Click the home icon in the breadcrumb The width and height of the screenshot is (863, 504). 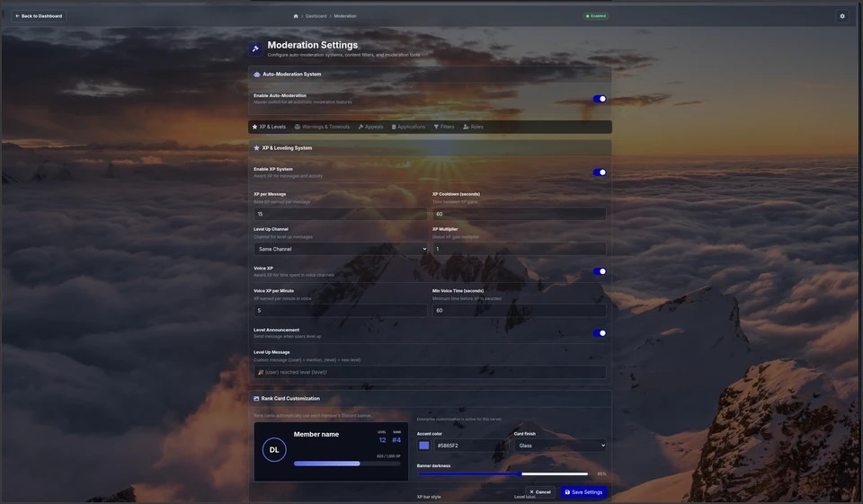pyautogui.click(x=296, y=16)
